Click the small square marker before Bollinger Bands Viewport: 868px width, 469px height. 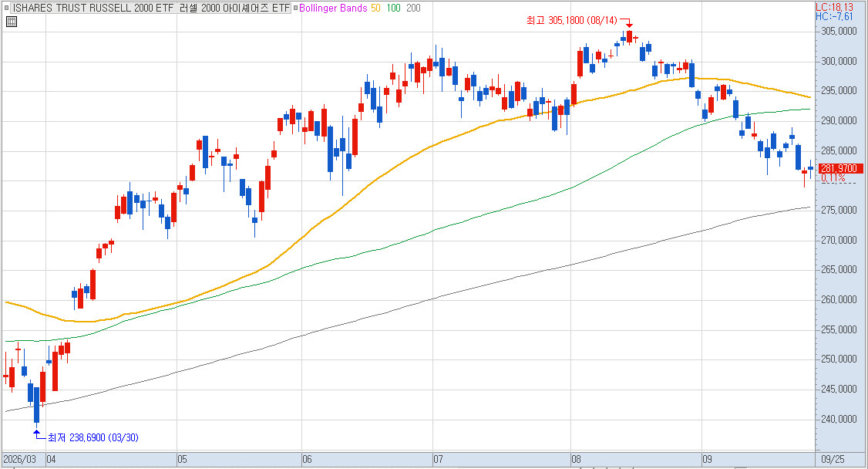pos(295,8)
